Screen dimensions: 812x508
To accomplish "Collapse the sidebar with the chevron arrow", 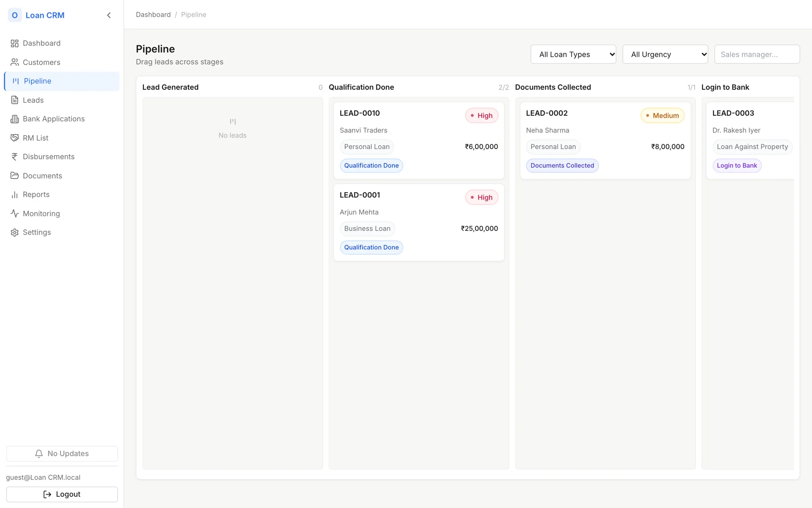I will (109, 15).
